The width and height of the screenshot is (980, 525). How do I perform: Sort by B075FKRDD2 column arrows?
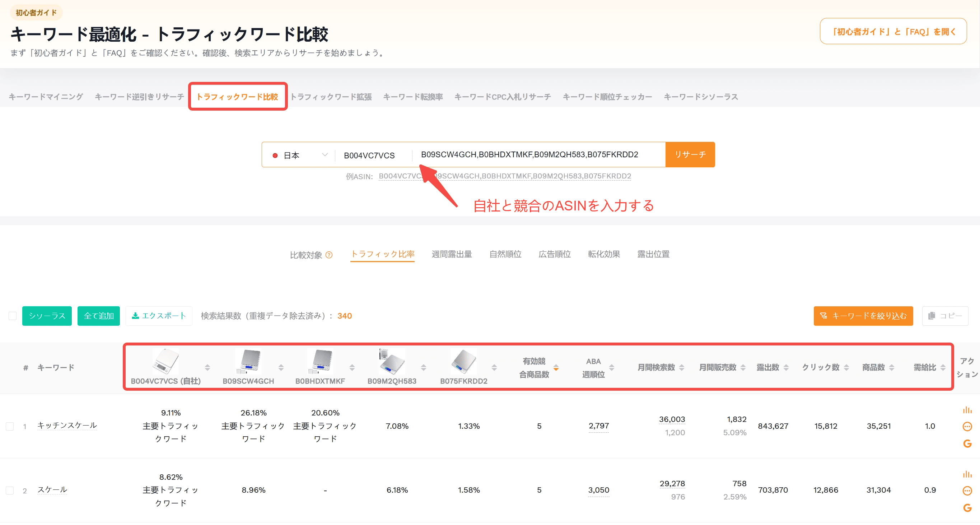(494, 367)
